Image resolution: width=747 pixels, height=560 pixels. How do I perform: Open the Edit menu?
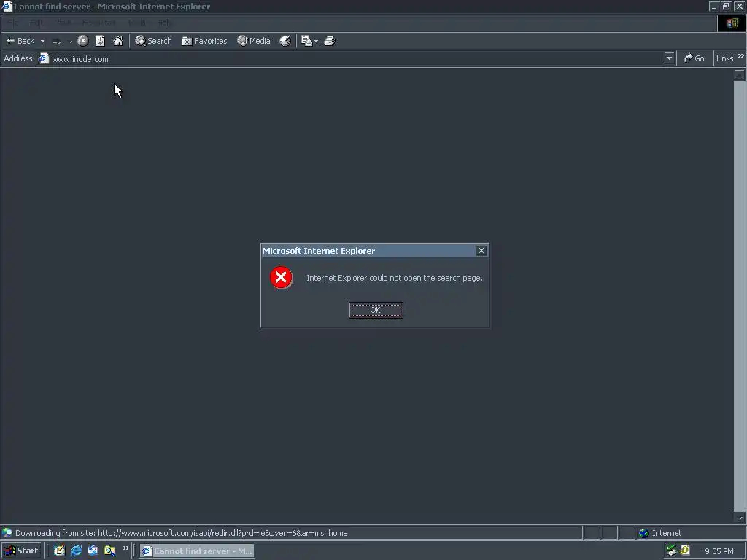click(x=36, y=23)
